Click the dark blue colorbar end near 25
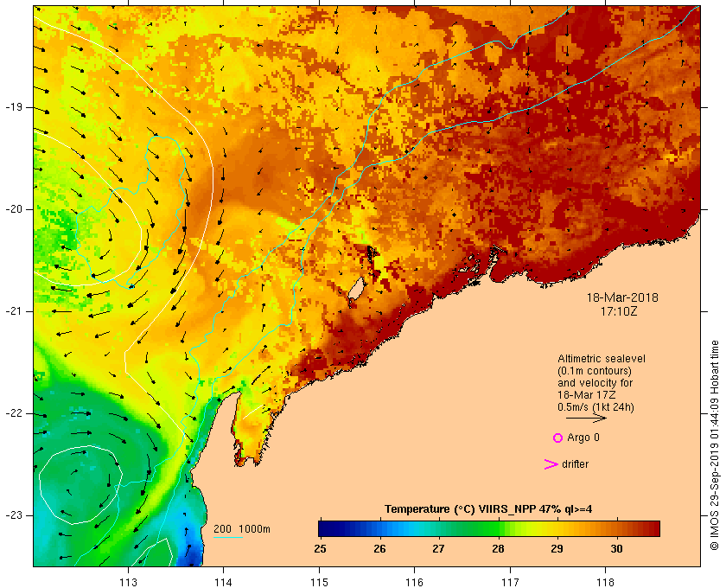Image resolution: width=726 pixels, height=588 pixels. [327, 528]
